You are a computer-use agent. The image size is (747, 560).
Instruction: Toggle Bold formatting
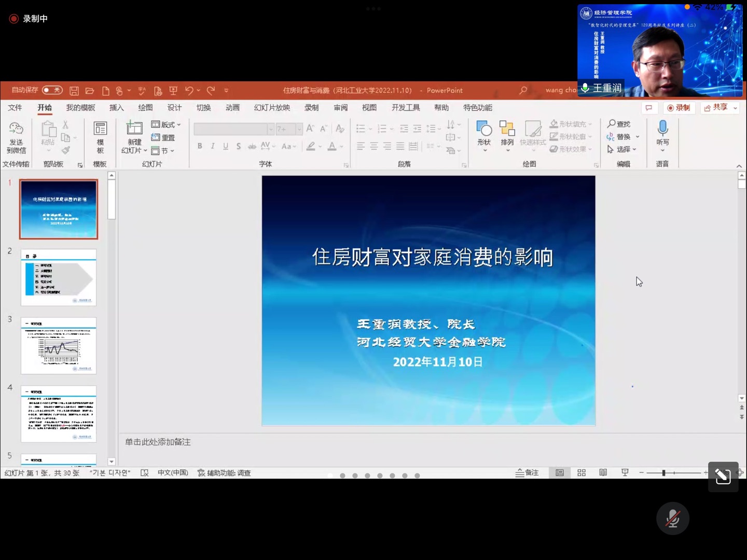[199, 146]
